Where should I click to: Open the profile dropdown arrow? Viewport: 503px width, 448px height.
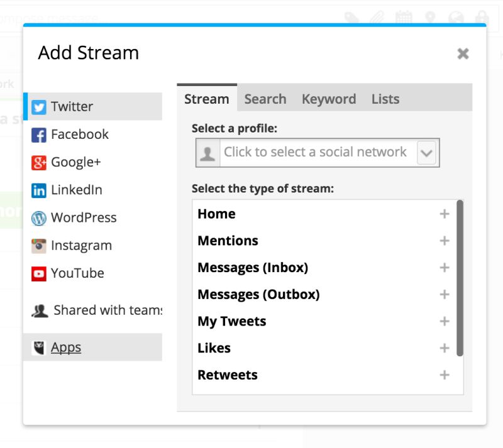tap(426, 153)
